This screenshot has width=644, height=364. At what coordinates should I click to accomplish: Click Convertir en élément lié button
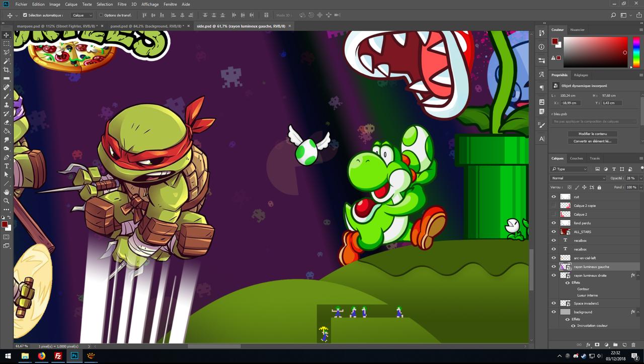[x=594, y=141]
